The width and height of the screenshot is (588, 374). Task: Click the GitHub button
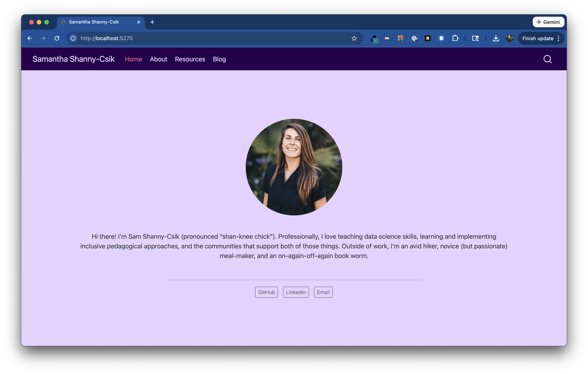point(266,292)
